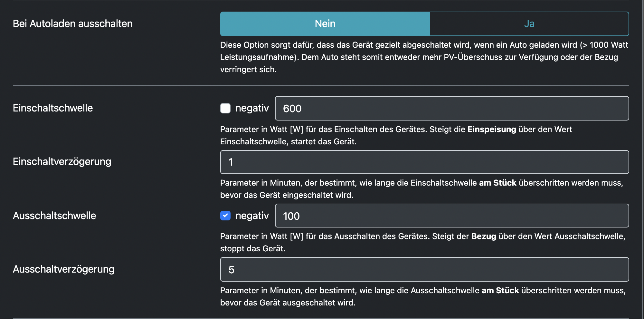This screenshot has height=319, width=644.
Task: Click bold "am Stück" under Einschaltverzögerung
Action: 497,183
